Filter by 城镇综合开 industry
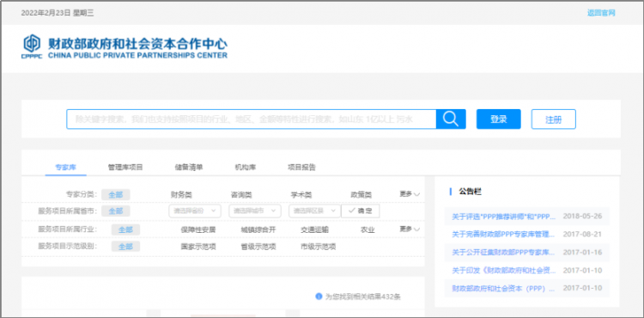The image size is (644, 318). [258, 230]
